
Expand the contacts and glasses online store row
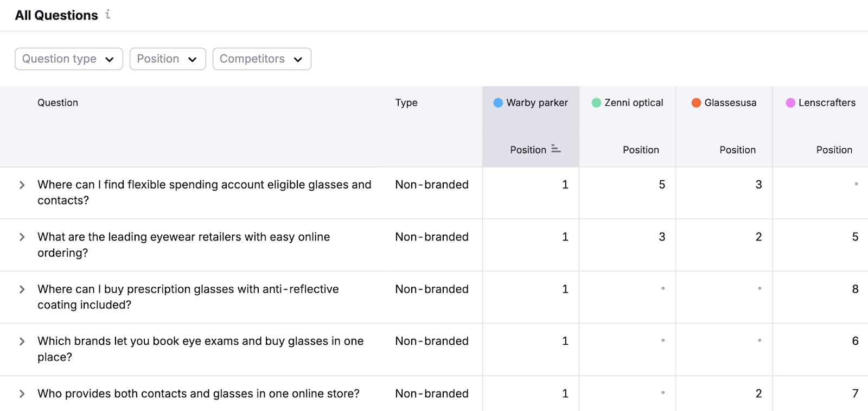point(22,394)
